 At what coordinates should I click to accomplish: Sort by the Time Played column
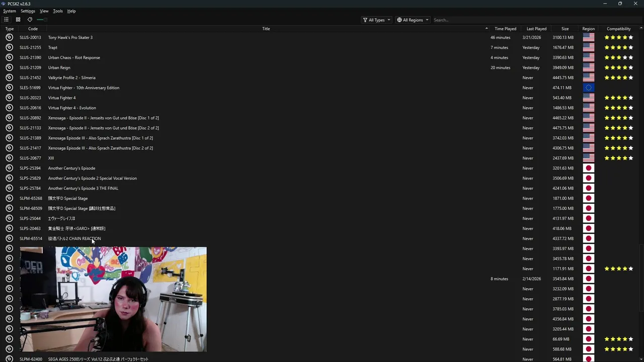coord(505,29)
